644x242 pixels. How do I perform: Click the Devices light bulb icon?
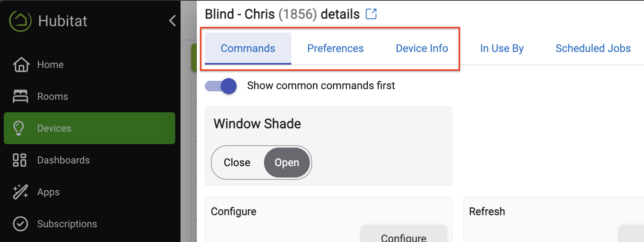click(x=19, y=128)
